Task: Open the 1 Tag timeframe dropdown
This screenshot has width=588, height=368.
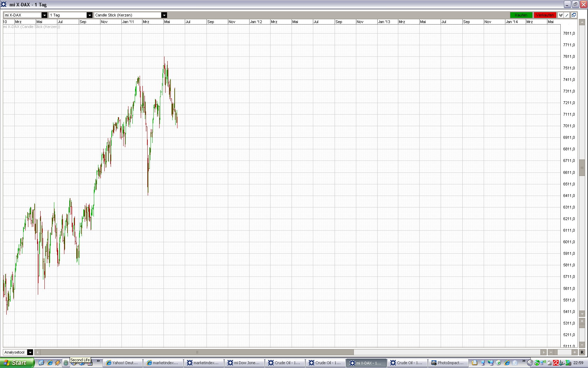Action: [90, 15]
